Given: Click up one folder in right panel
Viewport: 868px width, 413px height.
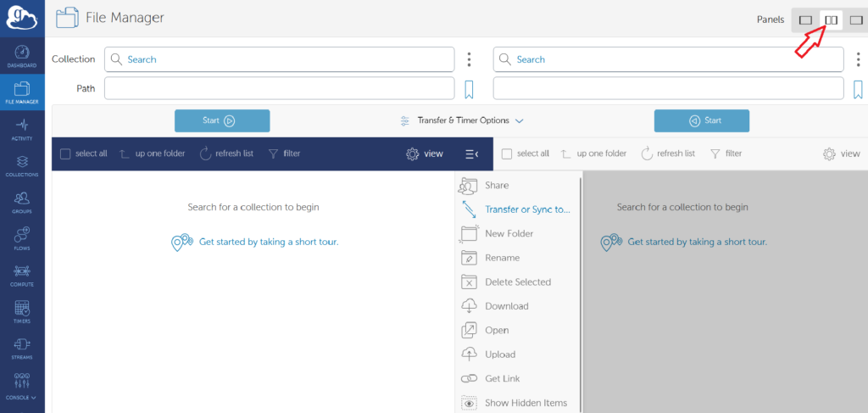Looking at the screenshot, I should point(593,153).
